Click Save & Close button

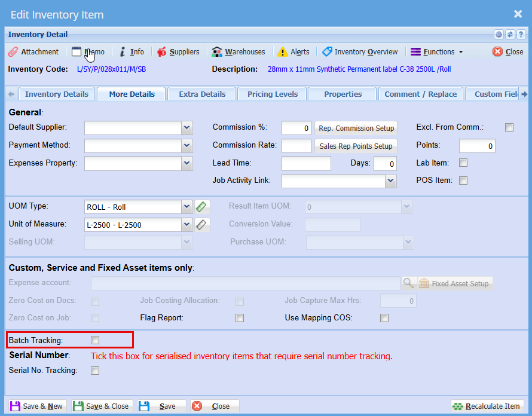[x=102, y=406]
